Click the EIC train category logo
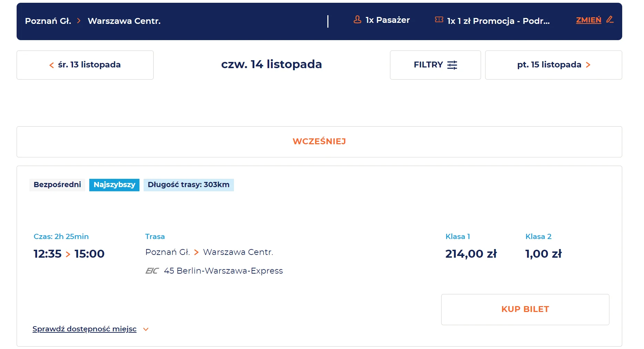Screen dimensions: 644x349 [152, 271]
